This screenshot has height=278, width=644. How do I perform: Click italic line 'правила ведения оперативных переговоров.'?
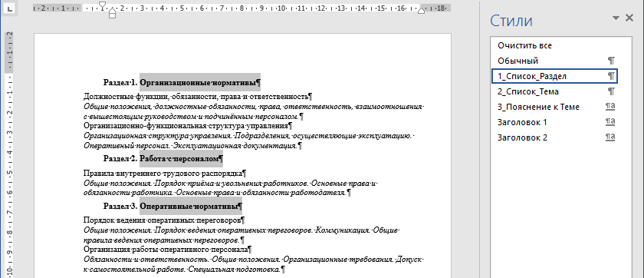(161, 240)
